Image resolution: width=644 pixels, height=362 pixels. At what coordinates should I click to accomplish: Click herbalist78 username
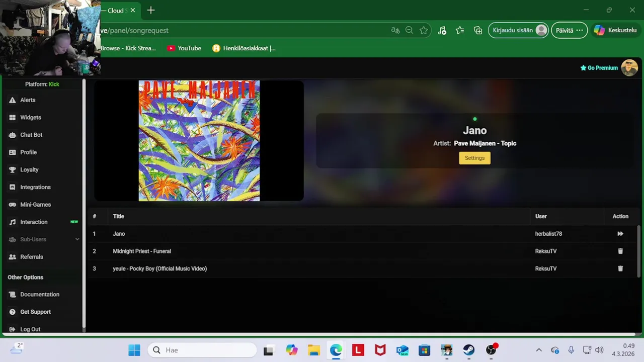pos(548,234)
